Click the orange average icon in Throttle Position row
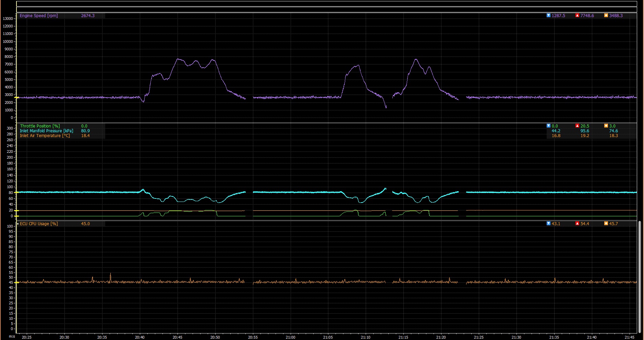This screenshot has height=340, width=644. [606, 126]
